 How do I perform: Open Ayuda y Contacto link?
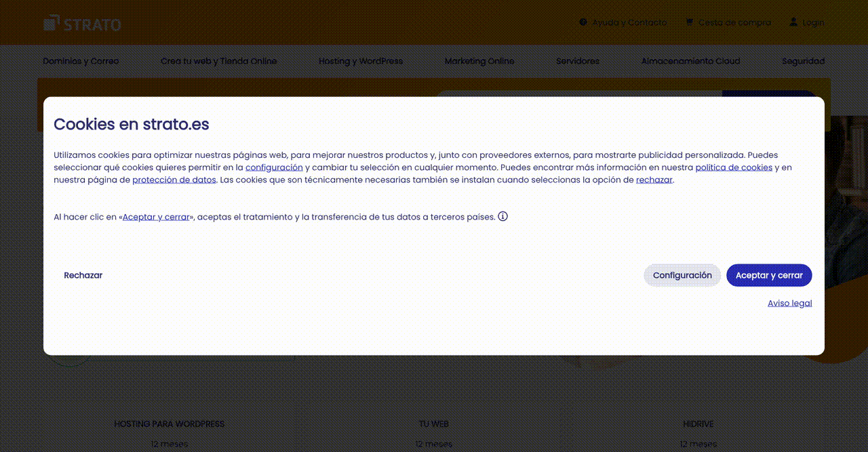coord(629,22)
